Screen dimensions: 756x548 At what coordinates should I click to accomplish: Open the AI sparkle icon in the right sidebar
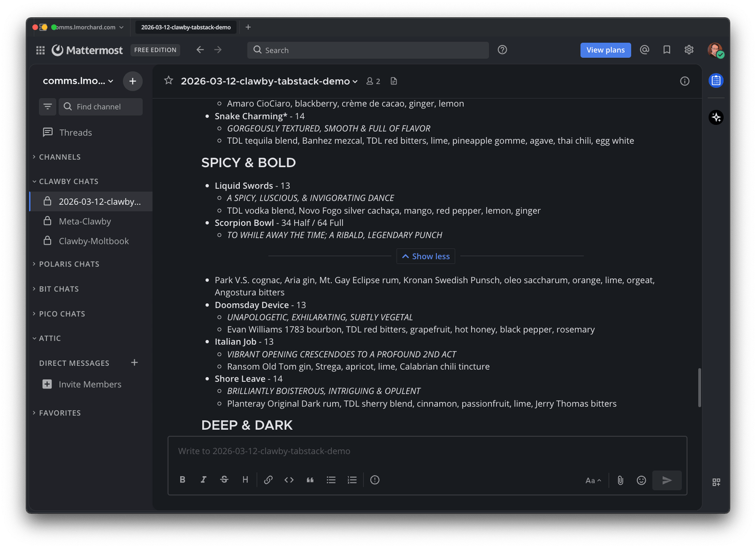[716, 117]
